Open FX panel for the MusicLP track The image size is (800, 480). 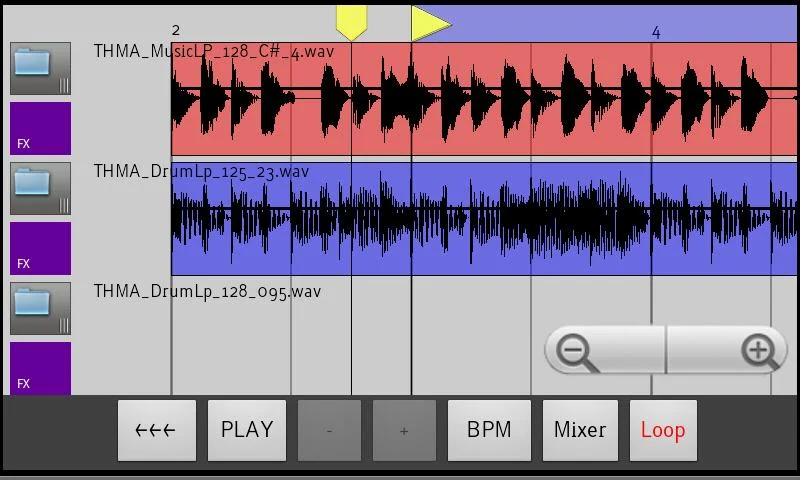point(40,128)
